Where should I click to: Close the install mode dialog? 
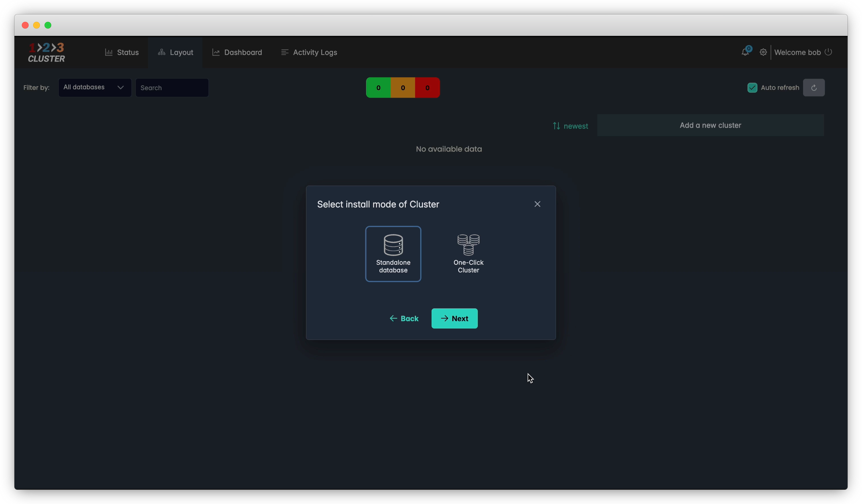click(537, 204)
